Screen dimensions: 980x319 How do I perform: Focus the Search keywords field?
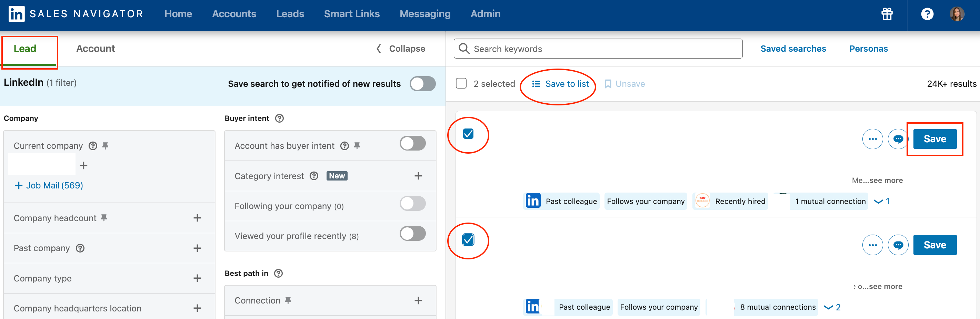pyautogui.click(x=598, y=49)
